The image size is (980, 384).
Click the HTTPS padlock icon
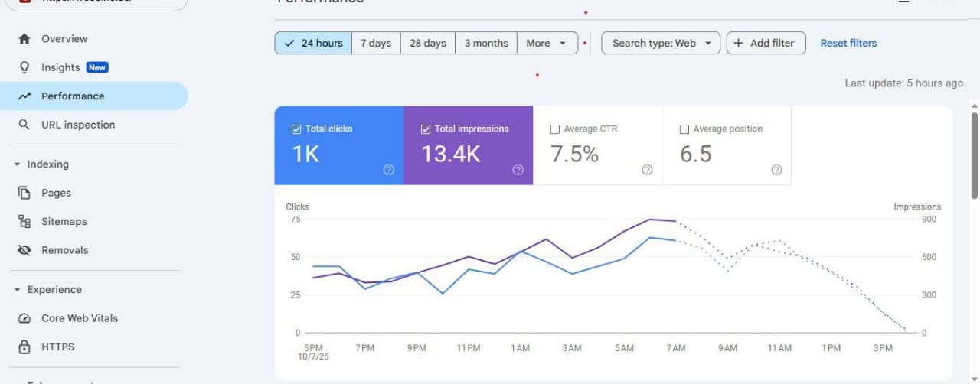pos(24,347)
